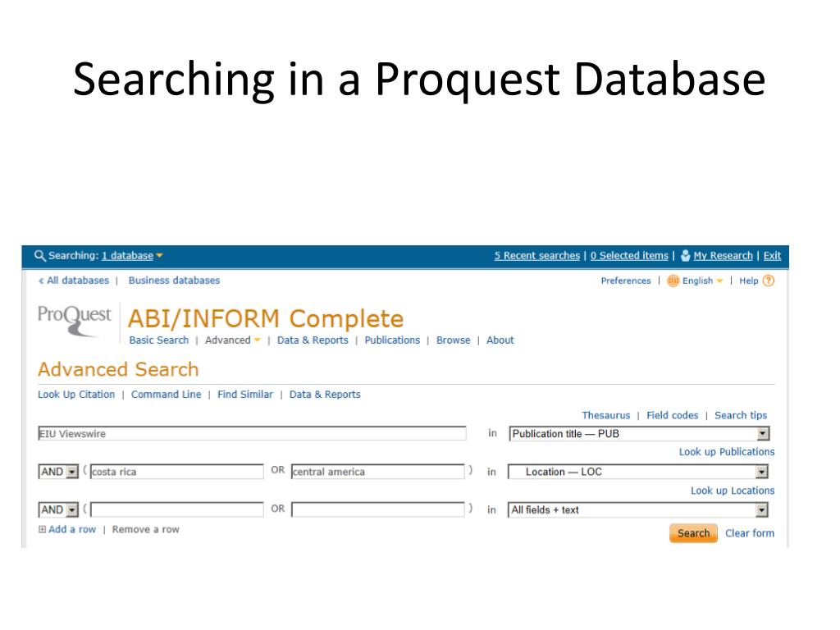Click the Thesaurus link

605,416
